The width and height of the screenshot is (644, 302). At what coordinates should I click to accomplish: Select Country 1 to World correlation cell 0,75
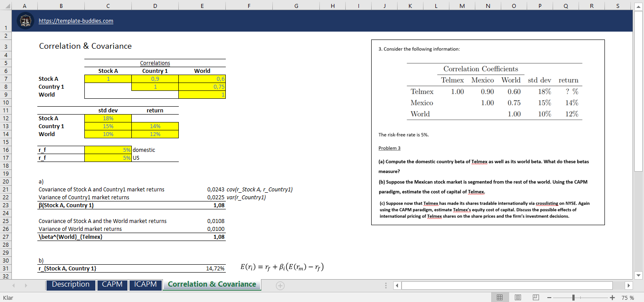pos(202,86)
